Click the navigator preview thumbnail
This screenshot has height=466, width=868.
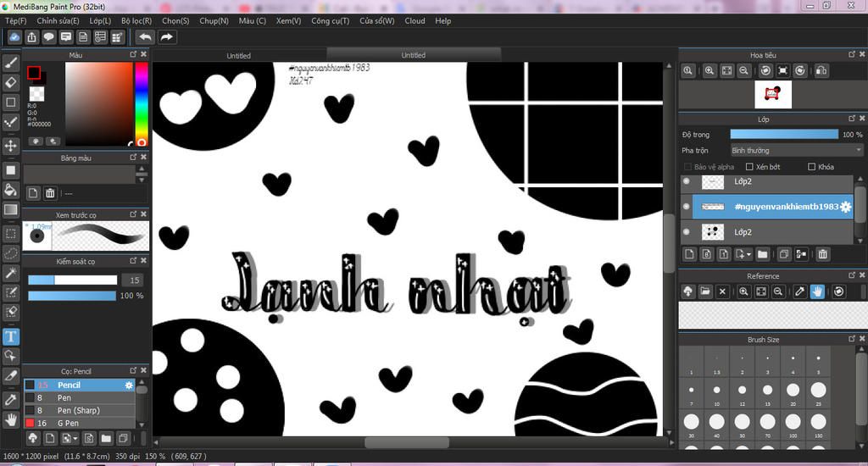point(773,94)
